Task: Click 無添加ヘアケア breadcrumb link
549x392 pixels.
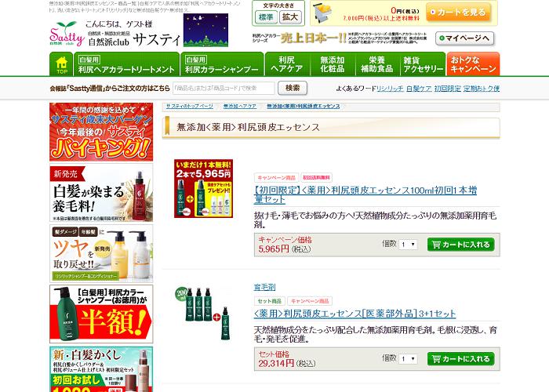Action: pos(240,106)
